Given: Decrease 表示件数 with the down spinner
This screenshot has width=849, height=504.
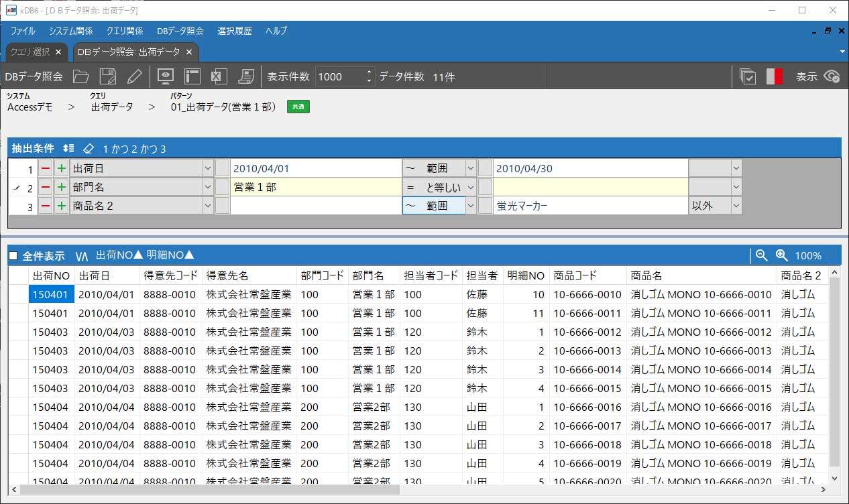Looking at the screenshot, I should 369,81.
